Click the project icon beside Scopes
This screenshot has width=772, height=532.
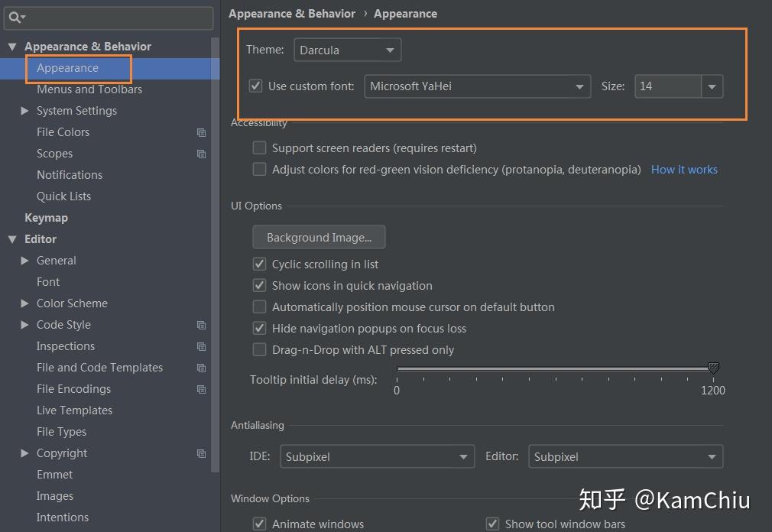[x=201, y=154]
